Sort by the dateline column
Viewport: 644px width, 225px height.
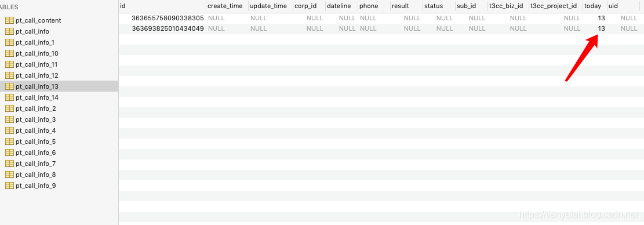(341, 6)
